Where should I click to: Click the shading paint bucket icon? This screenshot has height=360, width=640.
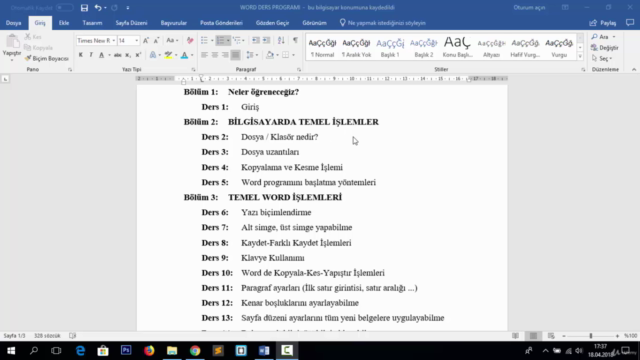[270, 55]
